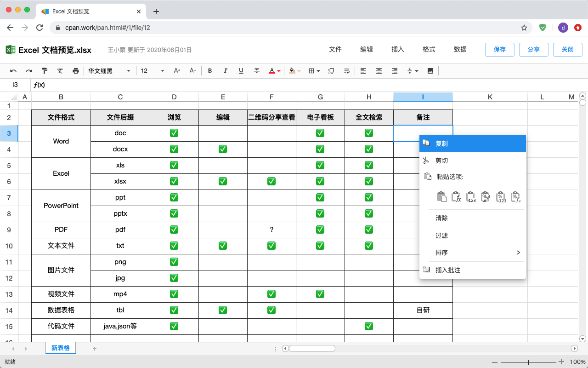Open the 插入 menu
The image size is (588, 368).
coord(398,49)
